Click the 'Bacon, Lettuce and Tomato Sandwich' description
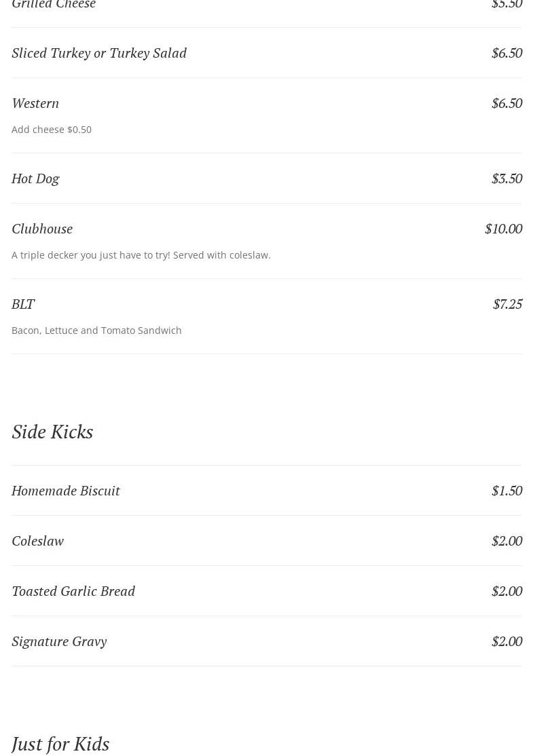This screenshot has height=756, width=533. pyautogui.click(x=96, y=330)
